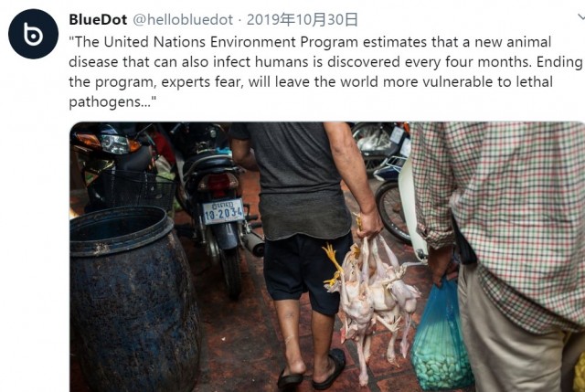Expand the tweet options chevron menu

coord(581,17)
